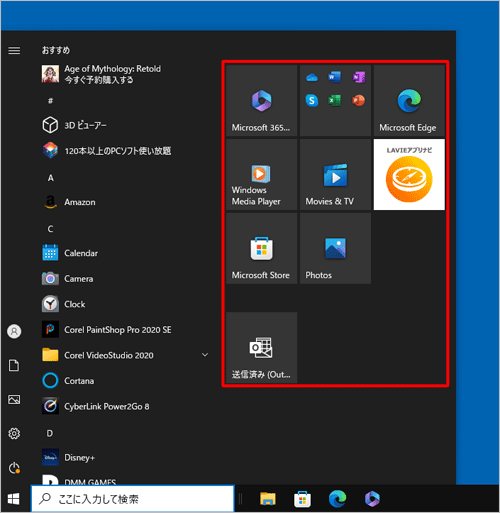Click the ここに入力して検索 search box
This screenshot has height=513, width=500.
click(133, 499)
